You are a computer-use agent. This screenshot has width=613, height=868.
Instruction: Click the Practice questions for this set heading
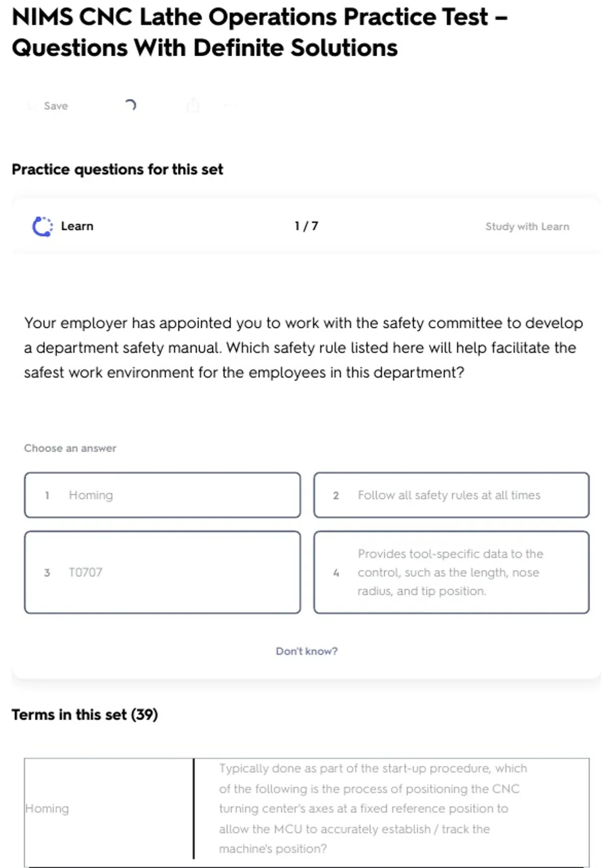117,169
